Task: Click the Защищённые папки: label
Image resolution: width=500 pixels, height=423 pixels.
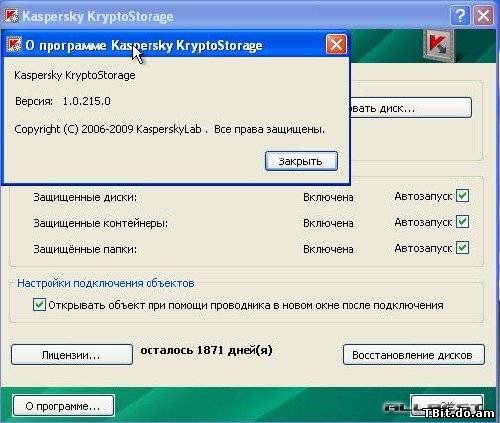Action: pos(85,249)
